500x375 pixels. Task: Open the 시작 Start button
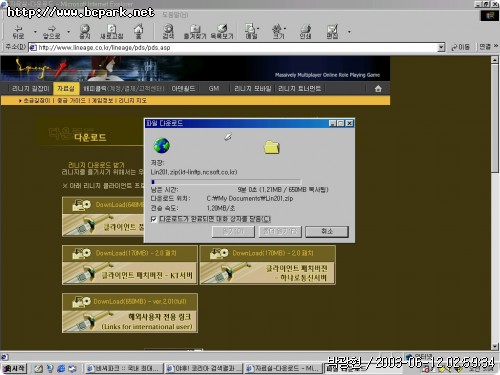pos(14,368)
